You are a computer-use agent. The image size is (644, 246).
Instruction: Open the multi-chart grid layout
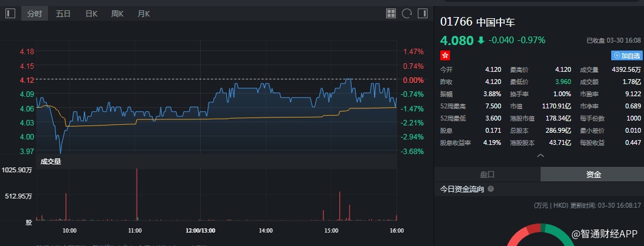tap(391, 13)
